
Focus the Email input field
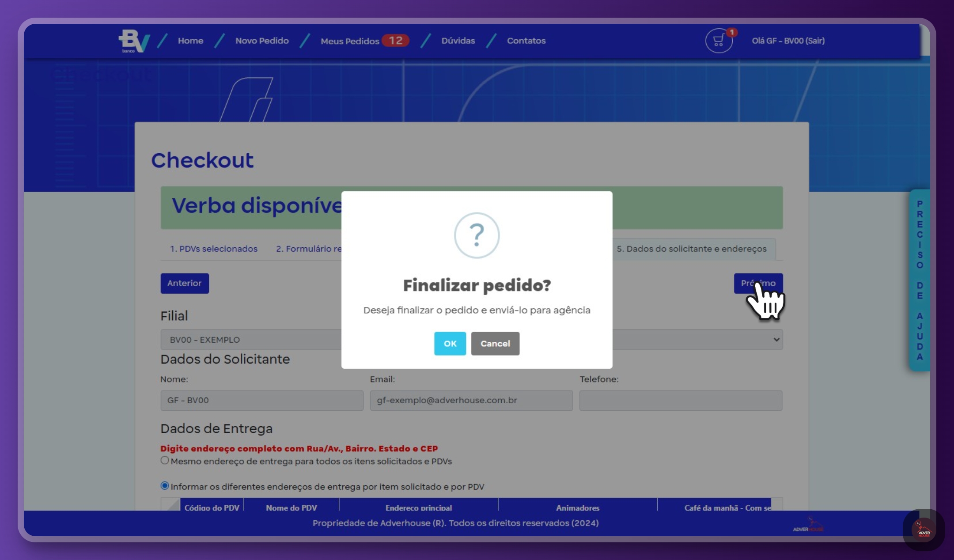pos(471,401)
